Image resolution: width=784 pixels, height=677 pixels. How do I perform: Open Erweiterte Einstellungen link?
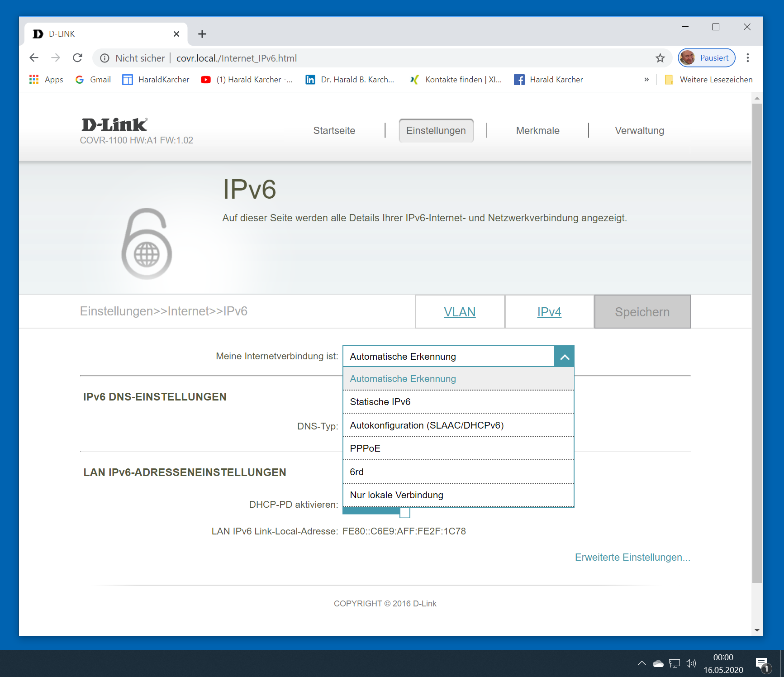[x=632, y=558]
